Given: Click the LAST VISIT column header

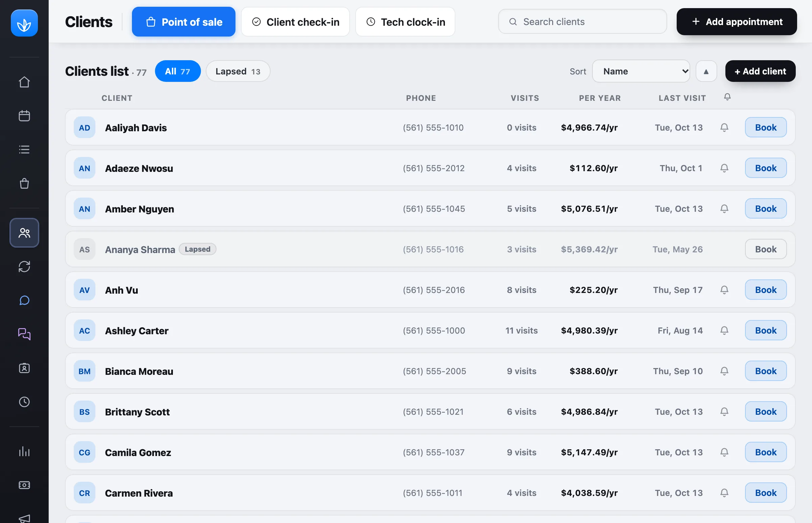Looking at the screenshot, I should [682, 98].
